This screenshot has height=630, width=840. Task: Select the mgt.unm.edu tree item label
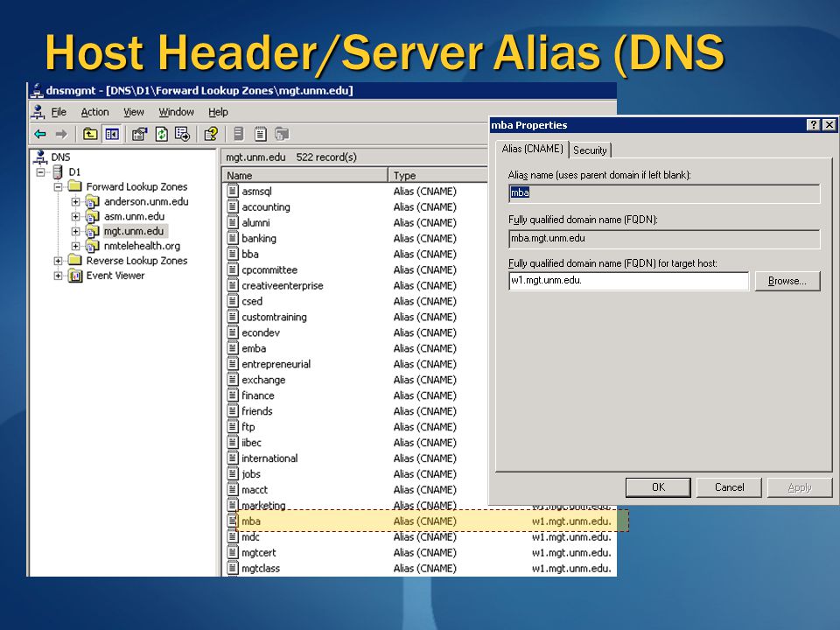pos(134,231)
